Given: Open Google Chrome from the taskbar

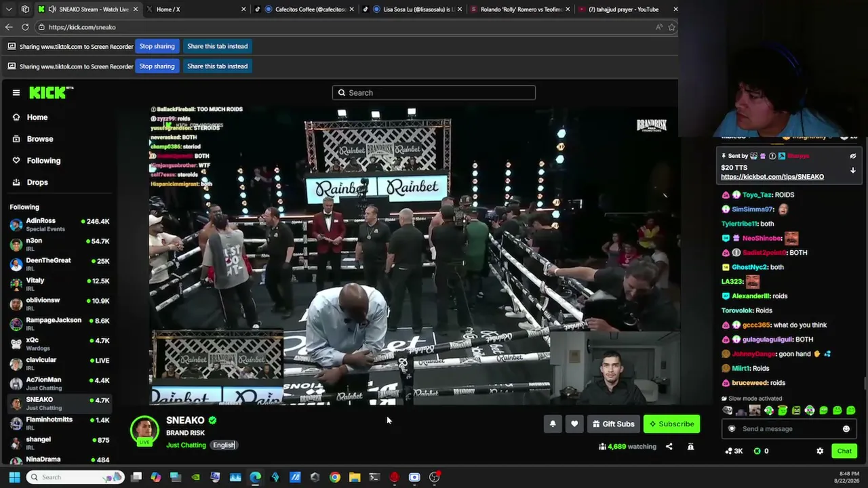Looking at the screenshot, I should 335,477.
